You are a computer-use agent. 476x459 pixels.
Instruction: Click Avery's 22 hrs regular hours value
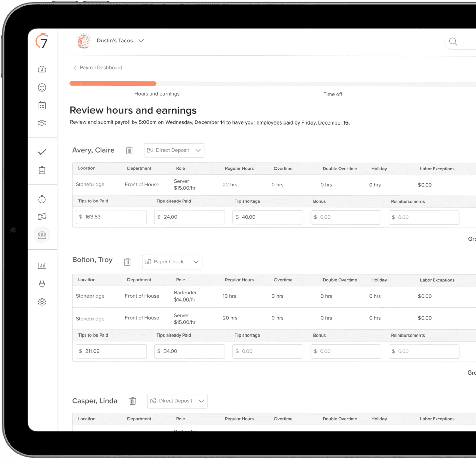(x=230, y=185)
